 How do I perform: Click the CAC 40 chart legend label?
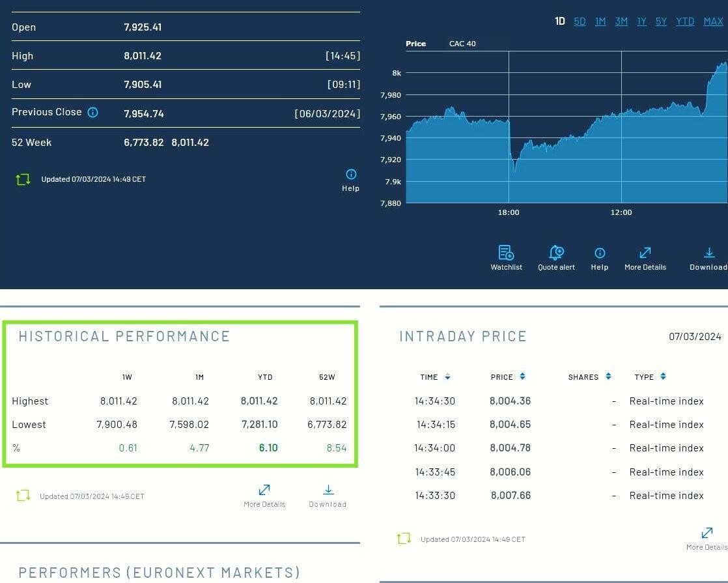pyautogui.click(x=462, y=44)
